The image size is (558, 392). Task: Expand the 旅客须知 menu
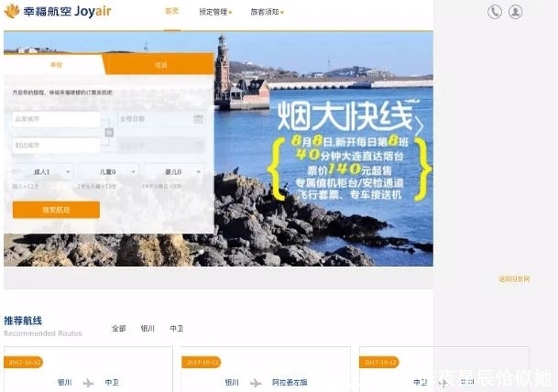point(267,12)
